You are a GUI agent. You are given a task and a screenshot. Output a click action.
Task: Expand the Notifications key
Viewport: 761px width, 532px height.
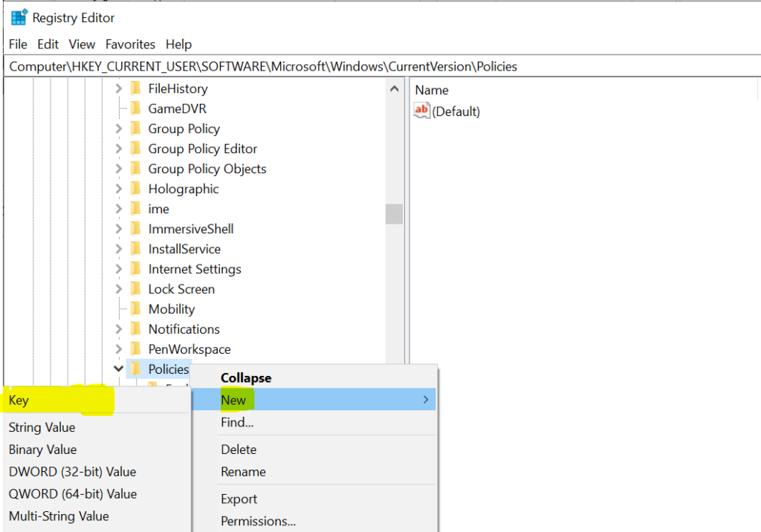pos(118,329)
